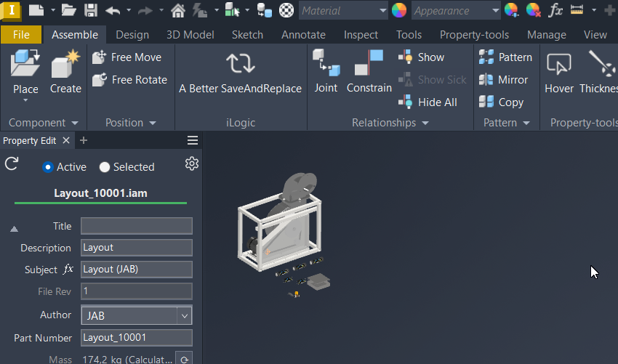
Task: Activate the Joint tool
Action: (x=326, y=63)
